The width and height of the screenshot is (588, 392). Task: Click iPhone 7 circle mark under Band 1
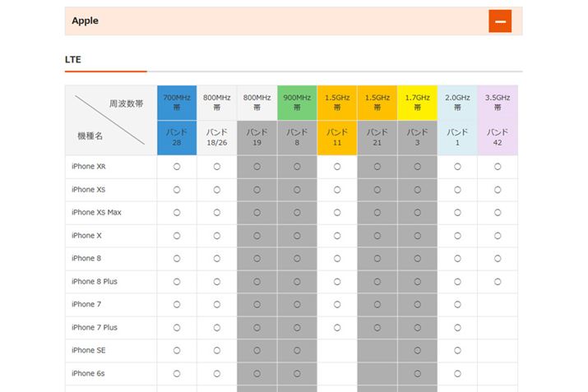pos(457,305)
